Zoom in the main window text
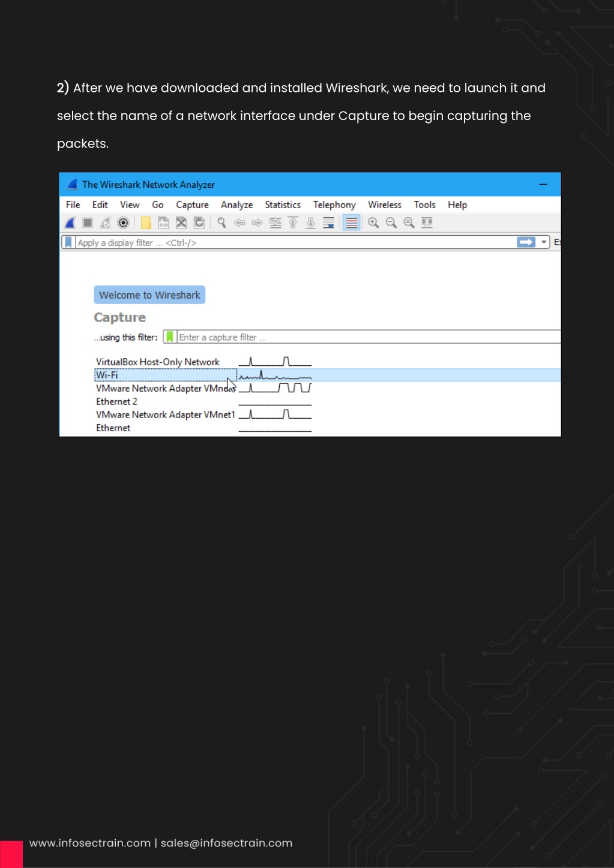Viewport: 614px width, 868px height. [x=373, y=223]
